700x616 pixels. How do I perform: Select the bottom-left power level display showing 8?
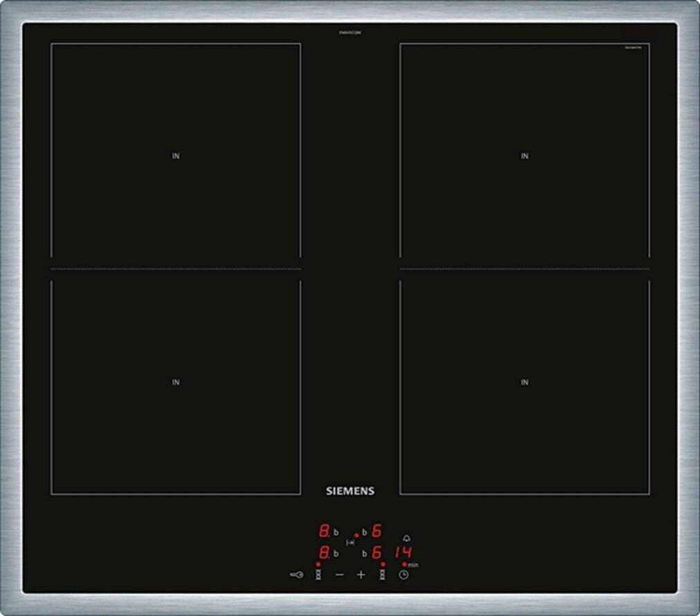pos(323,552)
